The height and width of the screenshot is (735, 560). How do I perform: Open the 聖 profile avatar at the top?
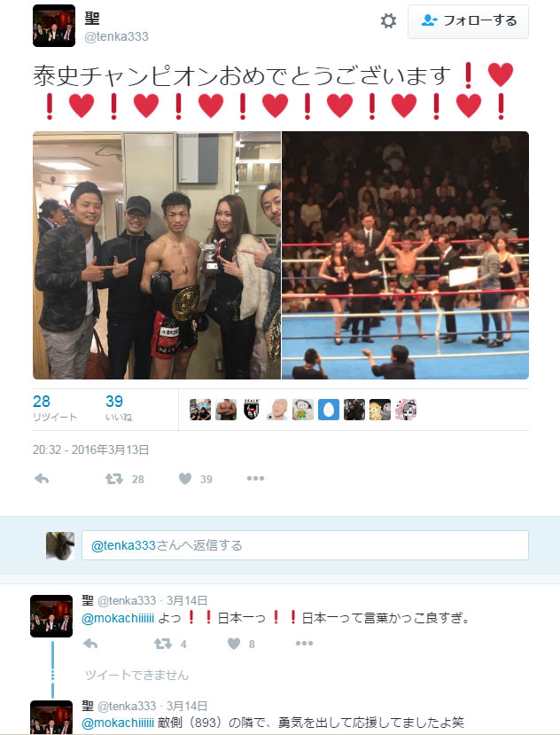(54, 26)
